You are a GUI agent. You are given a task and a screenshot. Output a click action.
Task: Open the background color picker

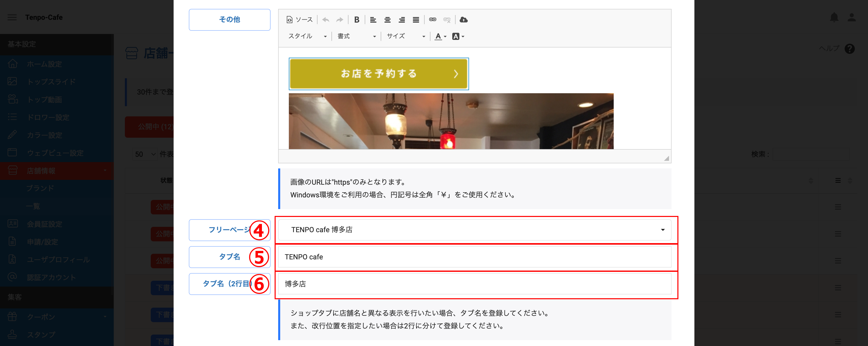click(458, 36)
